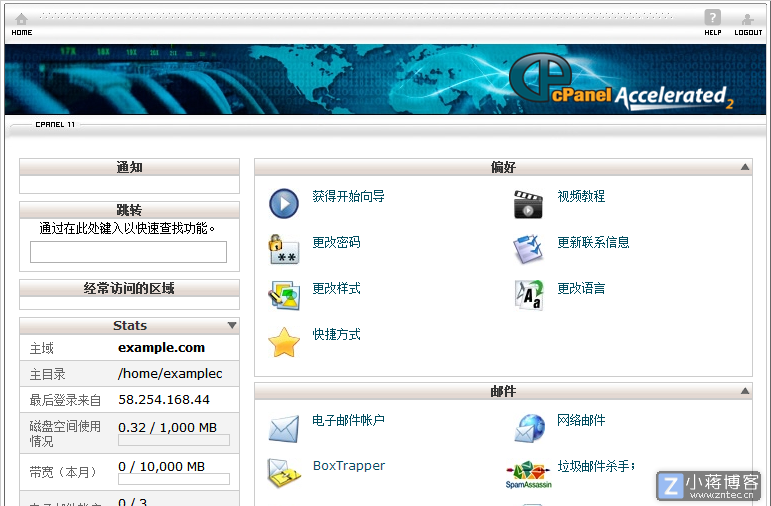Click the padlock icon for 更改密码

point(284,249)
